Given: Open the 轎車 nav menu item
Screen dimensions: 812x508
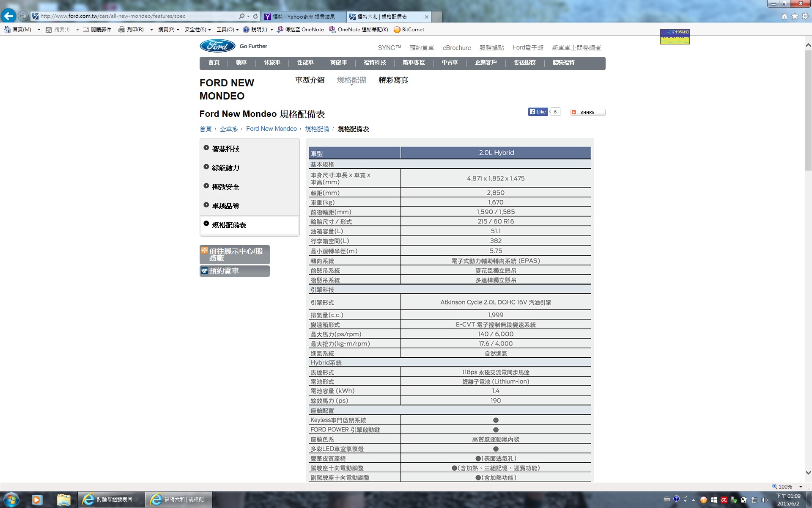Looking at the screenshot, I should coord(241,63).
